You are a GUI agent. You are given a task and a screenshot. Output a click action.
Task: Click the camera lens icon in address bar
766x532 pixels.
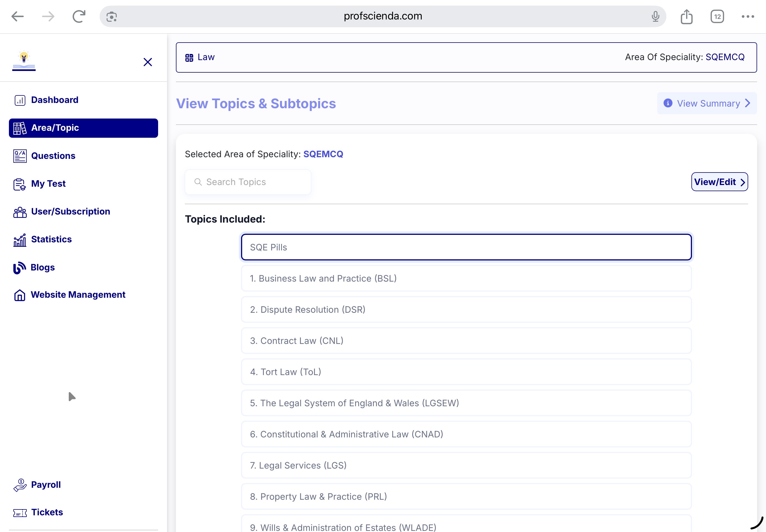point(111,16)
